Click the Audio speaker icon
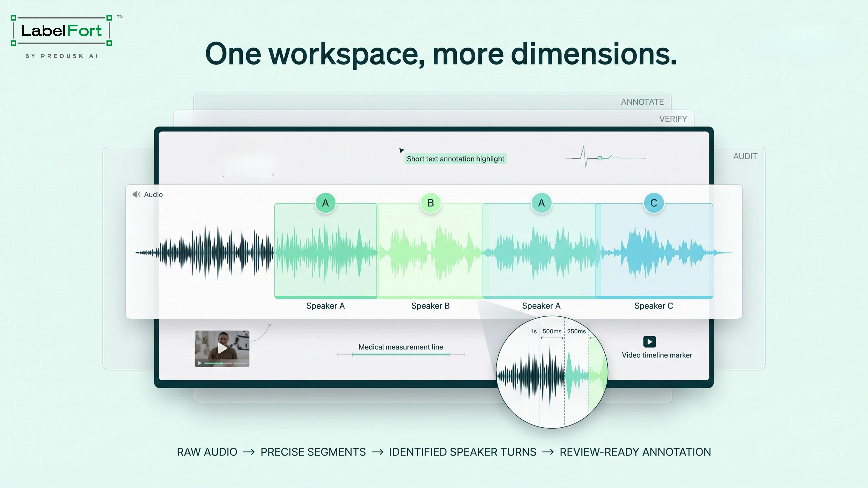Viewport: 868px width, 488px height. click(x=136, y=194)
